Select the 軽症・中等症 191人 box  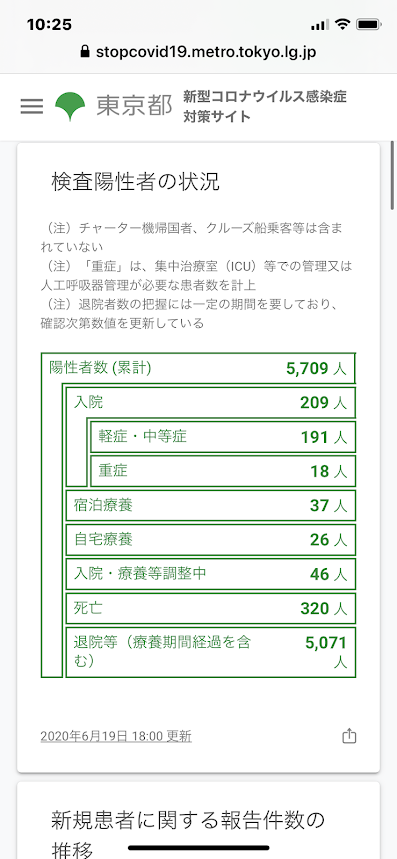tap(223, 437)
